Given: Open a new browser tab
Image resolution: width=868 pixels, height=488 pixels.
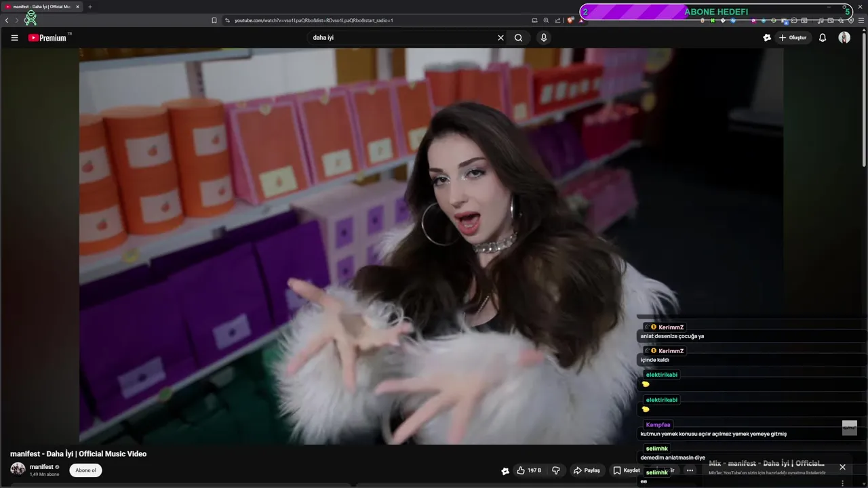Looking at the screenshot, I should (x=90, y=7).
